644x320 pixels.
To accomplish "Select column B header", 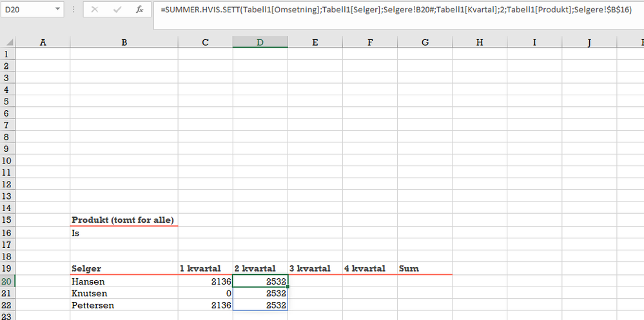I will pos(124,42).
